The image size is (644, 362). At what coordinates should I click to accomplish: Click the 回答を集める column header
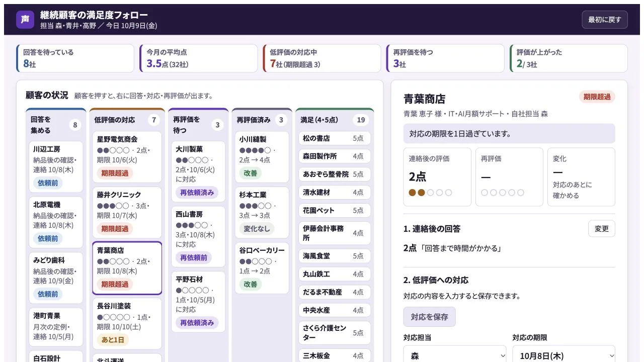point(56,125)
